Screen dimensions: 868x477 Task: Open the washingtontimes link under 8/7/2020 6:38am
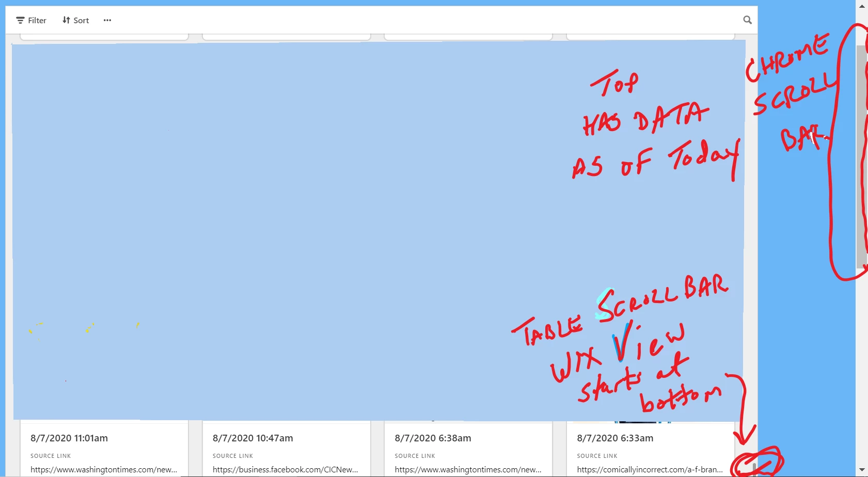[x=468, y=469]
